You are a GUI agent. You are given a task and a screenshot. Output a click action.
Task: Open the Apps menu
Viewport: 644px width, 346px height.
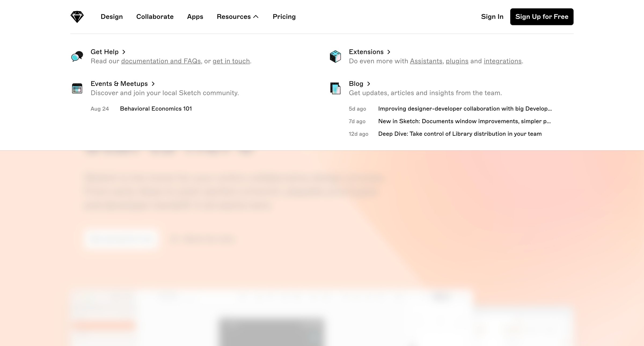point(195,17)
